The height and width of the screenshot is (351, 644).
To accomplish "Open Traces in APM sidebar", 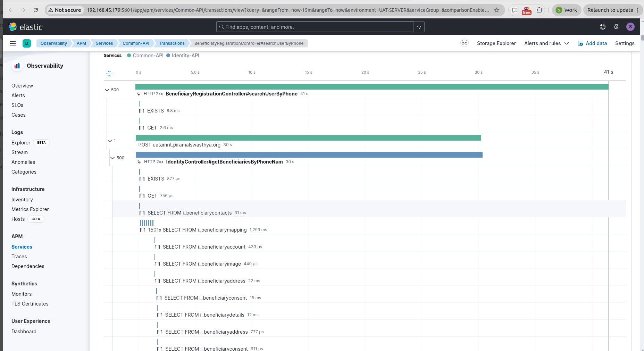I will pos(19,257).
